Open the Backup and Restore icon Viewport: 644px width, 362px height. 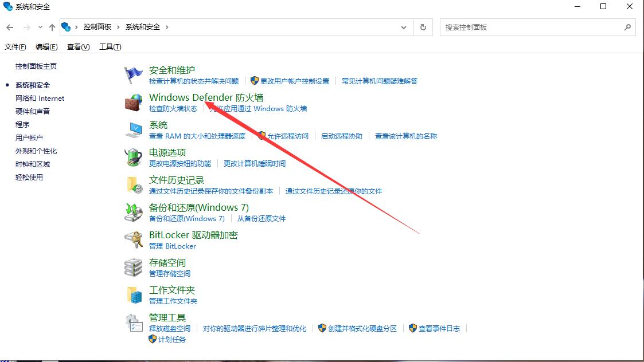tap(134, 212)
